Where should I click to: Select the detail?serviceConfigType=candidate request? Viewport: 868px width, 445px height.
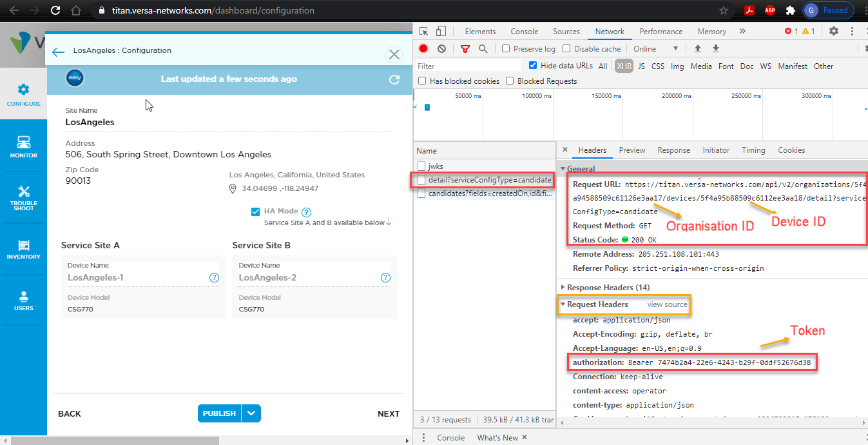[485, 180]
